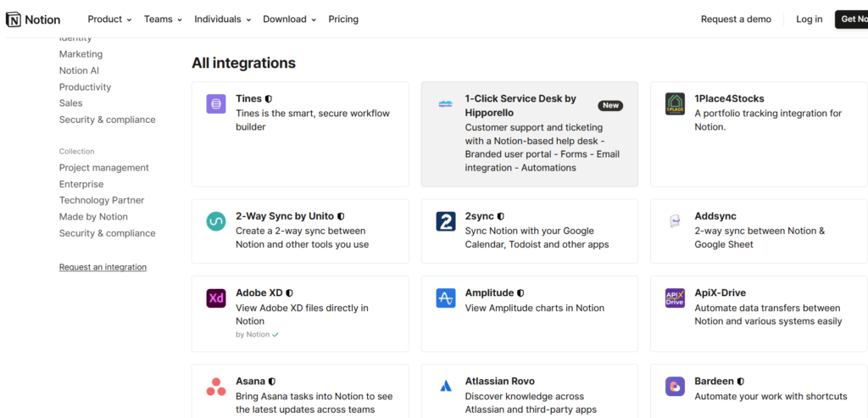The image size is (868, 418).
Task: Click the Log in link
Action: click(x=810, y=20)
